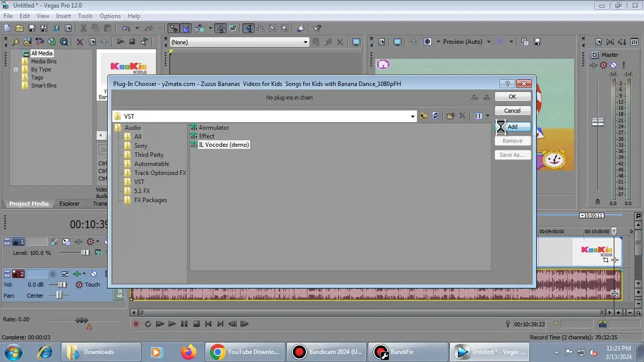Image resolution: width=644 pixels, height=362 pixels.
Task: Open Import Media in Project Media
Action: (x=27, y=42)
